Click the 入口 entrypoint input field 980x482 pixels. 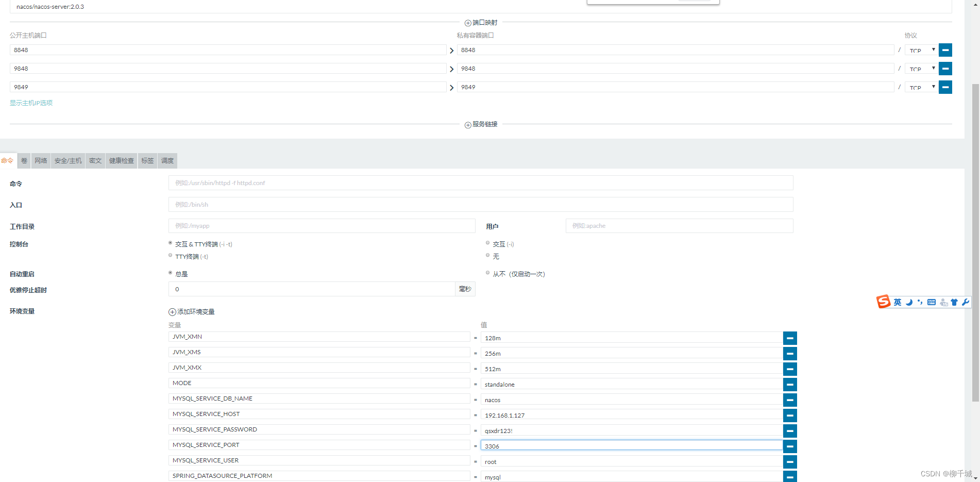coord(481,205)
